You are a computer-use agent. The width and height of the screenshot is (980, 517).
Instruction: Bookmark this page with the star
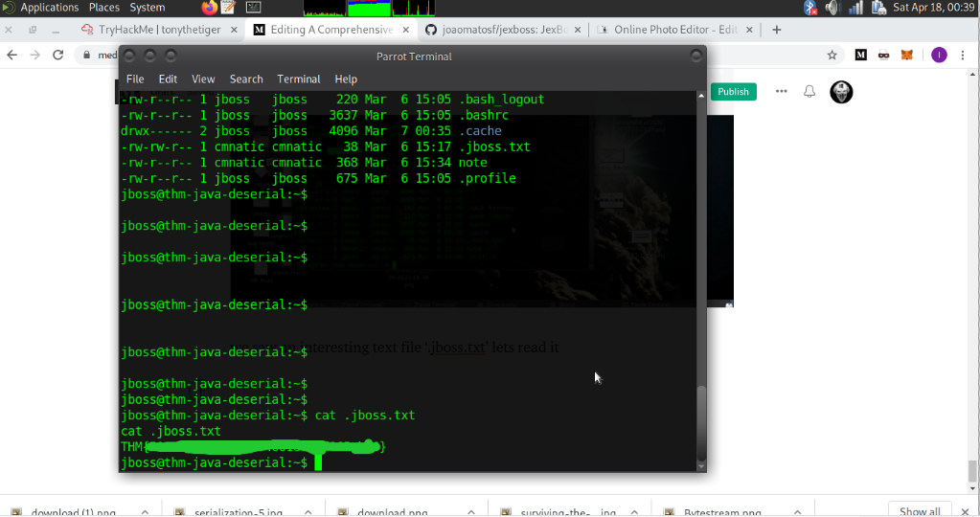[832, 55]
